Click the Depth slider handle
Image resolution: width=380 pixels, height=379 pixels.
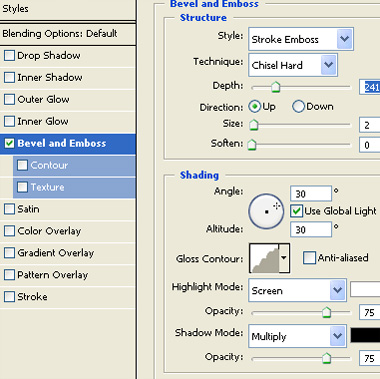click(275, 87)
